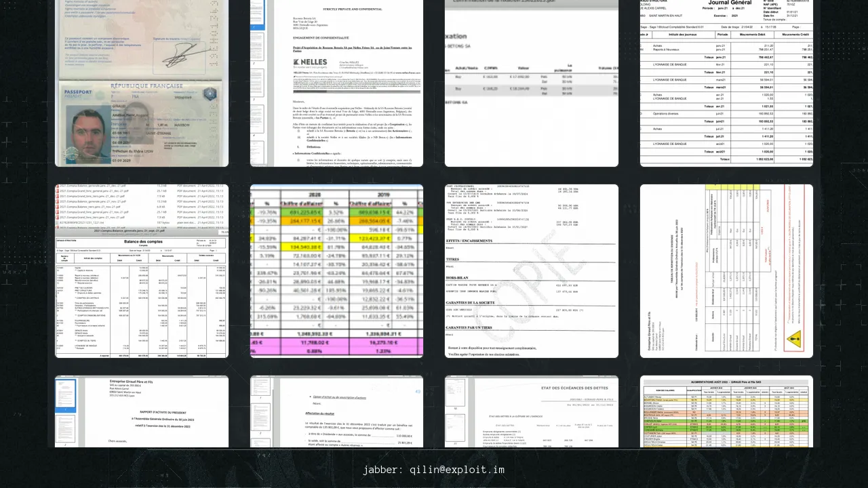Click the green highlighted row in Augmentations table
Viewport: 868px width, 488px height.
pos(726,429)
